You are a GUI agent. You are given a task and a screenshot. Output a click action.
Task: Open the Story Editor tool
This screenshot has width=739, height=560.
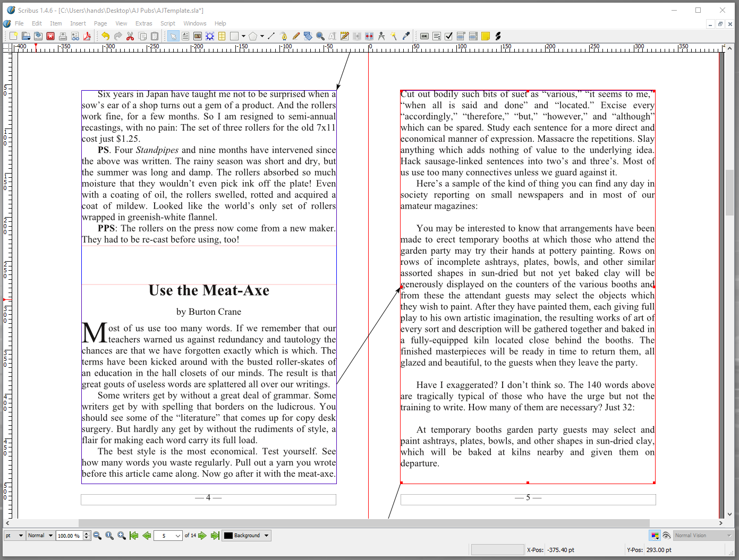[345, 36]
